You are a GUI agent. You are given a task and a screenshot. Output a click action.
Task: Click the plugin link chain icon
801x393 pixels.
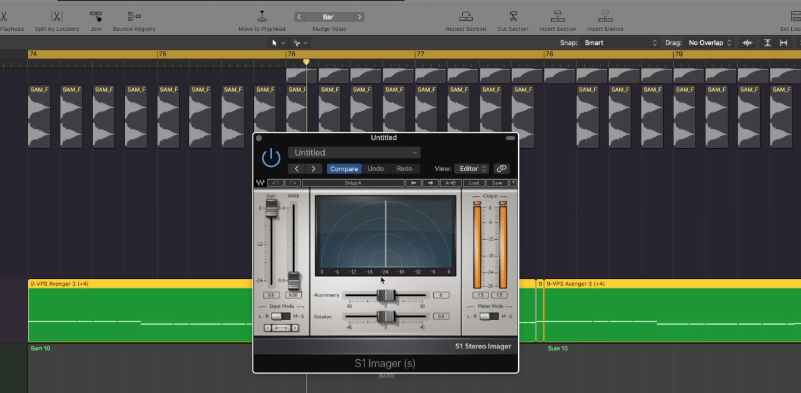pos(502,169)
